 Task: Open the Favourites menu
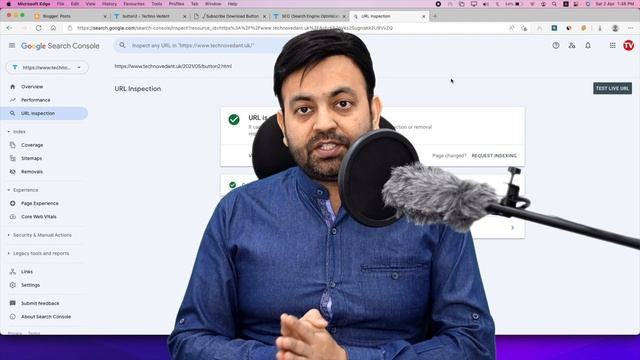coord(134,4)
